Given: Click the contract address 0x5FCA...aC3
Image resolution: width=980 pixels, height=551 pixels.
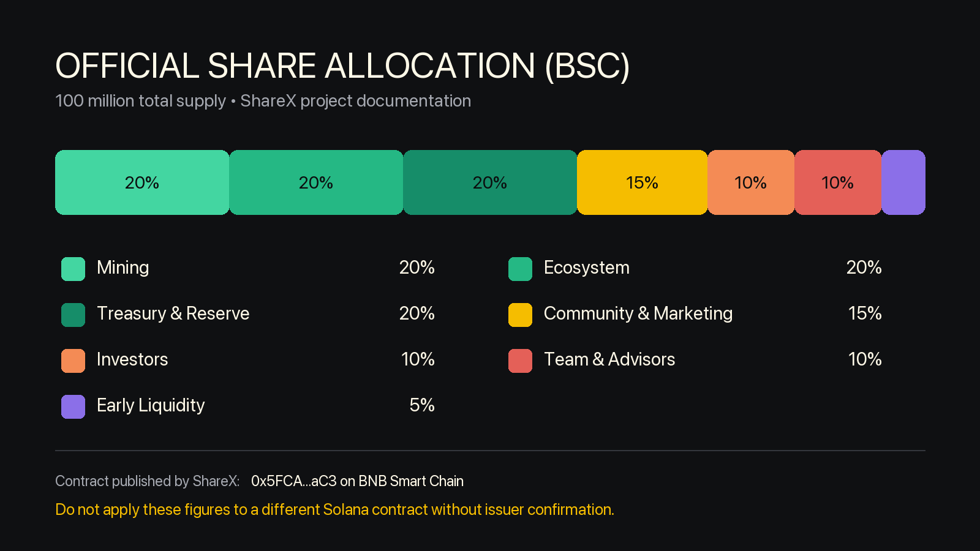Looking at the screenshot, I should click(294, 481).
